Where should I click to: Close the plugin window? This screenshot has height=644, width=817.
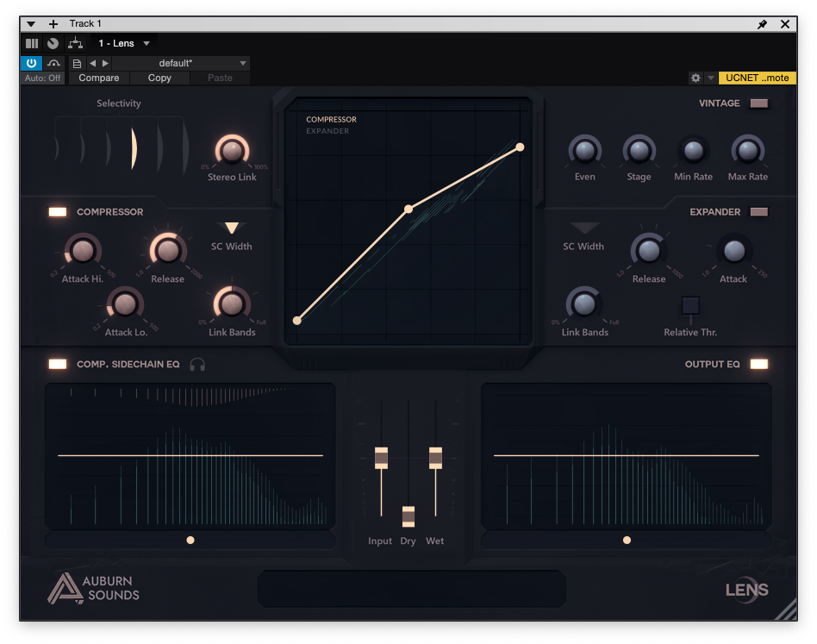pos(785,24)
